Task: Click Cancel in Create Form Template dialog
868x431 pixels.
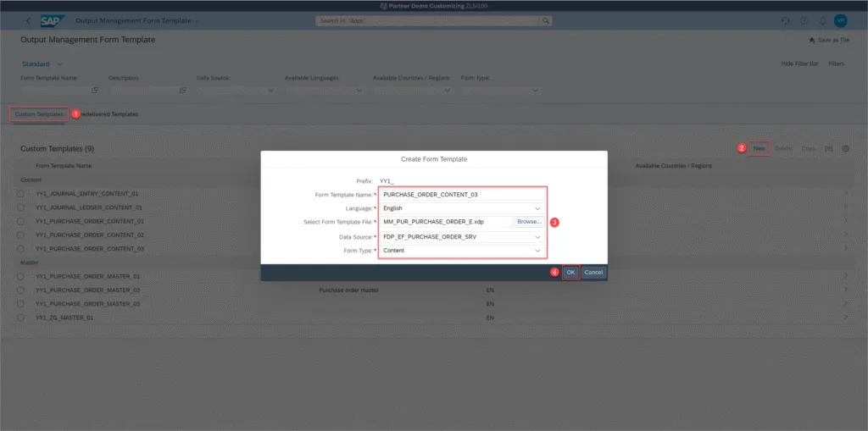Action: tap(593, 272)
